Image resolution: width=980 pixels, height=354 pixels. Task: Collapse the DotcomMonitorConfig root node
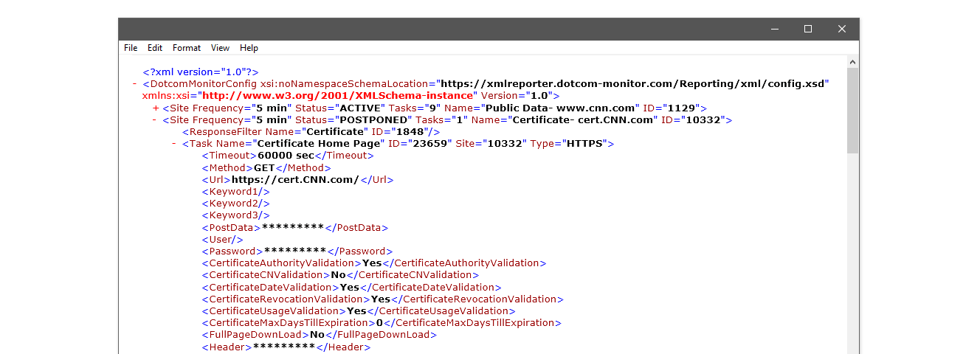click(135, 84)
